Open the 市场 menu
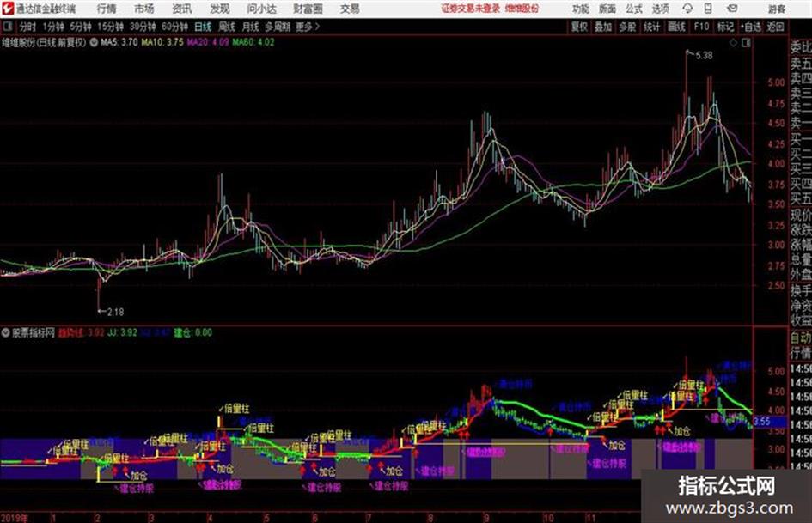Viewport: 812px width, 523px height. coord(144,9)
